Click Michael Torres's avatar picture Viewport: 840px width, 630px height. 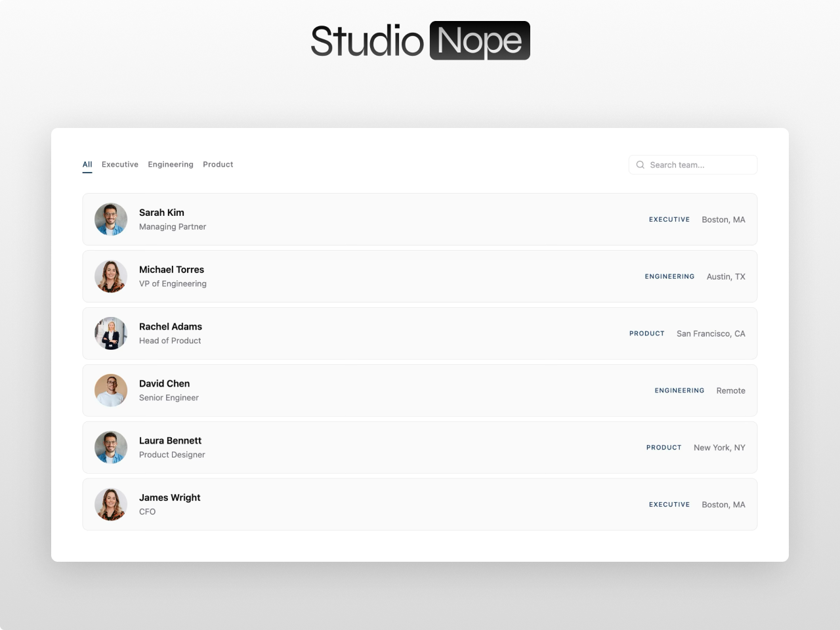pos(111,276)
